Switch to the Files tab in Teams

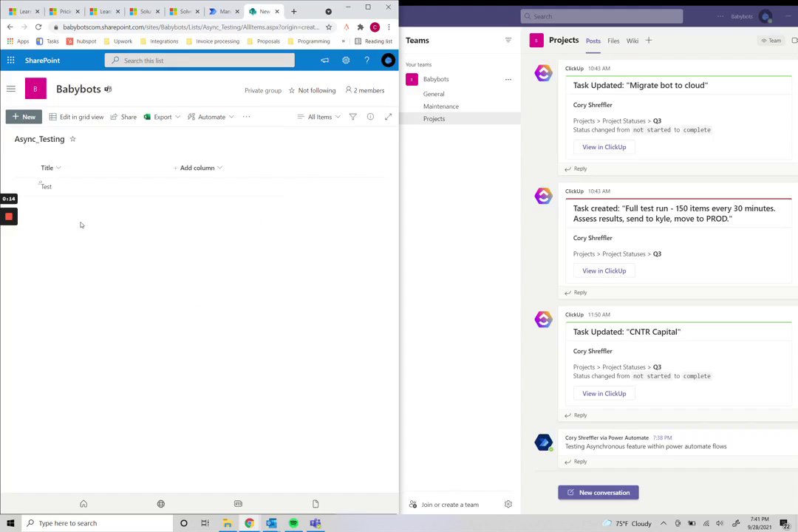pyautogui.click(x=613, y=41)
